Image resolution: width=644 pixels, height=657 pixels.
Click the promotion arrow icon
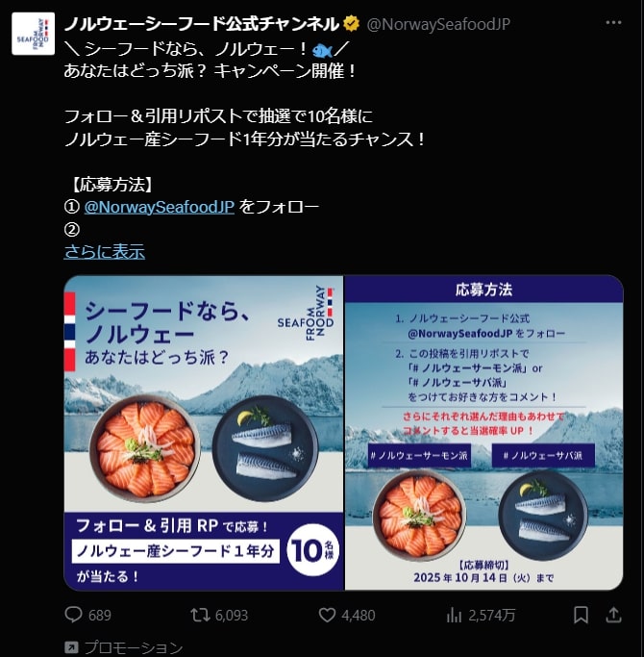(71, 647)
